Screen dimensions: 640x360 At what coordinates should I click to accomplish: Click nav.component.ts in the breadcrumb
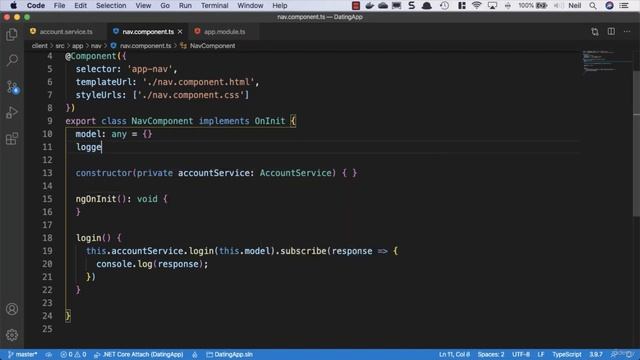point(145,46)
